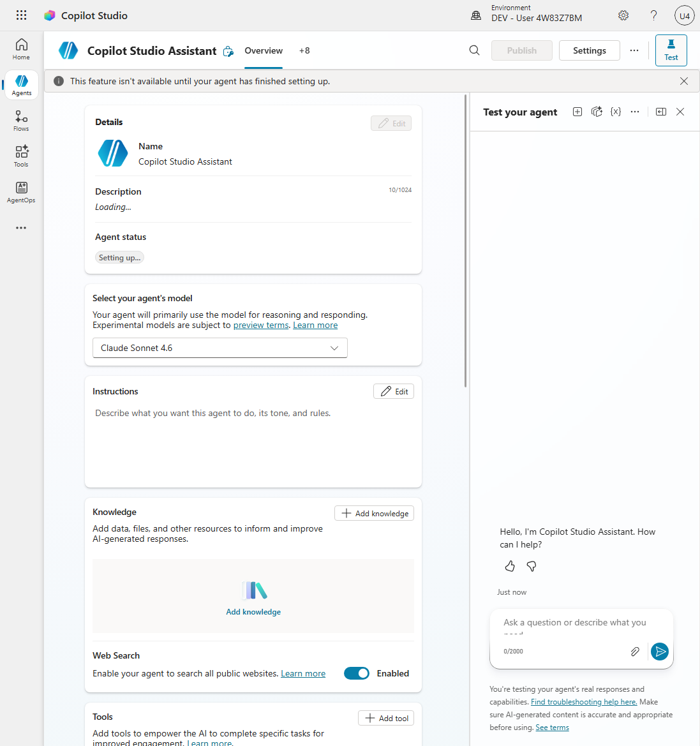700x746 pixels.
Task: Click the Setting up... status badge
Action: pyautogui.click(x=119, y=258)
